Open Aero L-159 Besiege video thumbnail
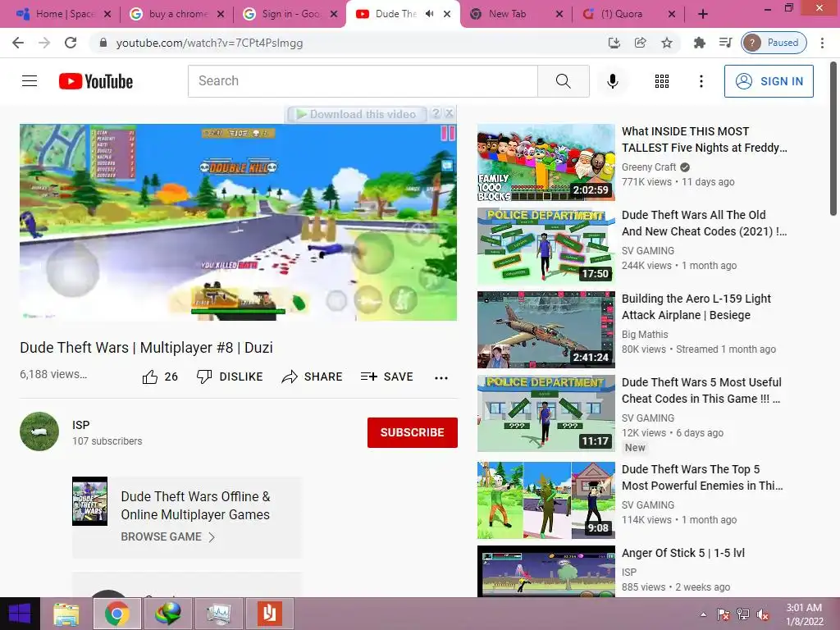The width and height of the screenshot is (840, 630). (x=546, y=330)
